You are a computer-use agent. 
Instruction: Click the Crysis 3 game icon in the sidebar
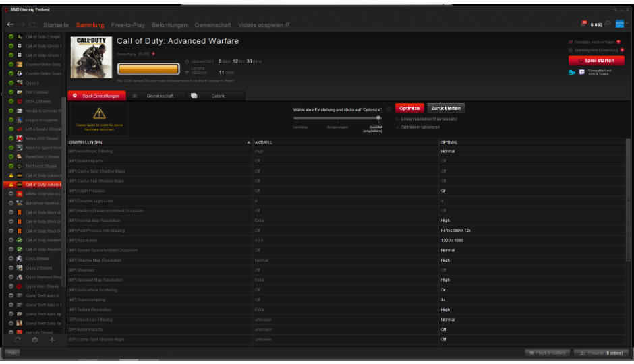click(x=20, y=83)
